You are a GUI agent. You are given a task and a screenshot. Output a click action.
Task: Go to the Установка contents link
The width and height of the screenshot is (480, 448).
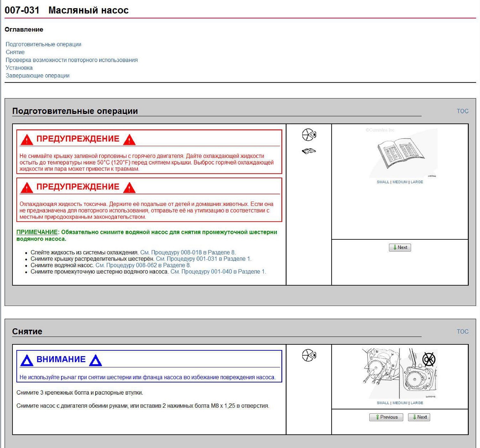click(19, 68)
